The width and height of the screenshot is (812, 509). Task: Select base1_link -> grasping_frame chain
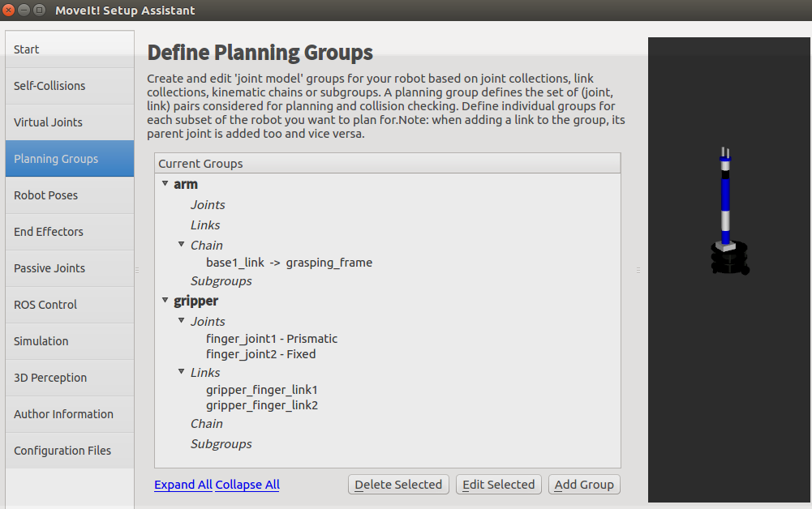pos(289,263)
